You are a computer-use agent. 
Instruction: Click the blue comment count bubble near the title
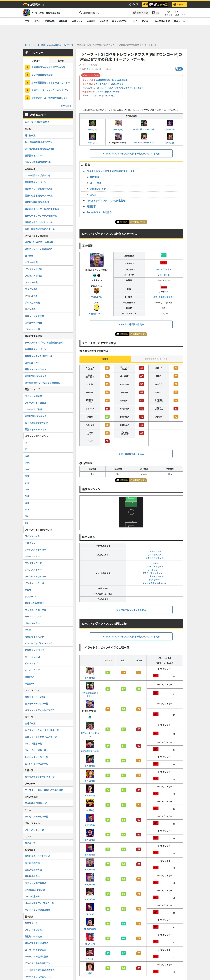click(178, 69)
